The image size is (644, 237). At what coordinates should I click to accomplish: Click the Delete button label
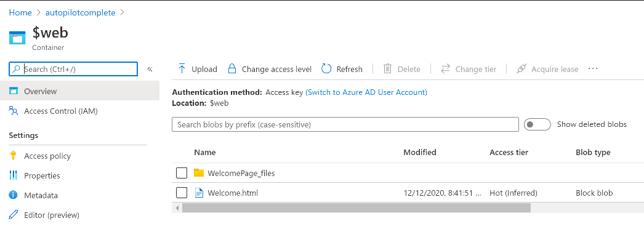tap(409, 70)
